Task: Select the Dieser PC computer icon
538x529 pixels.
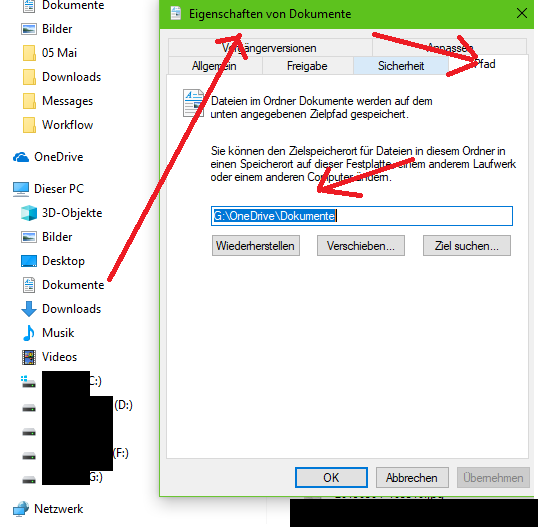Action: pyautogui.click(x=21, y=189)
